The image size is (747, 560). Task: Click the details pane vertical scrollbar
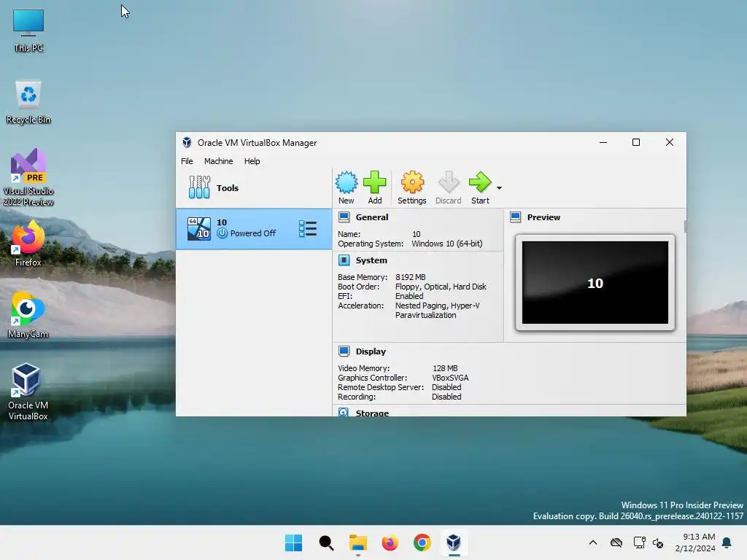click(x=685, y=227)
